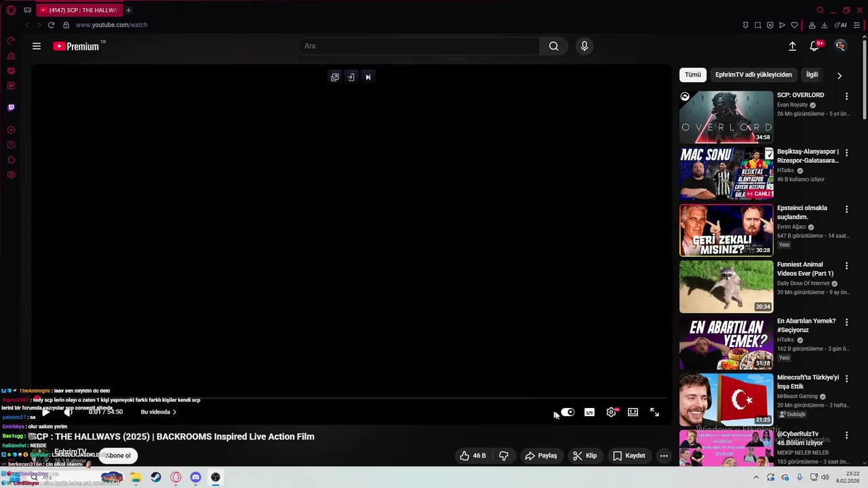Open the account avatar menu
868x488 pixels.
click(x=840, y=46)
